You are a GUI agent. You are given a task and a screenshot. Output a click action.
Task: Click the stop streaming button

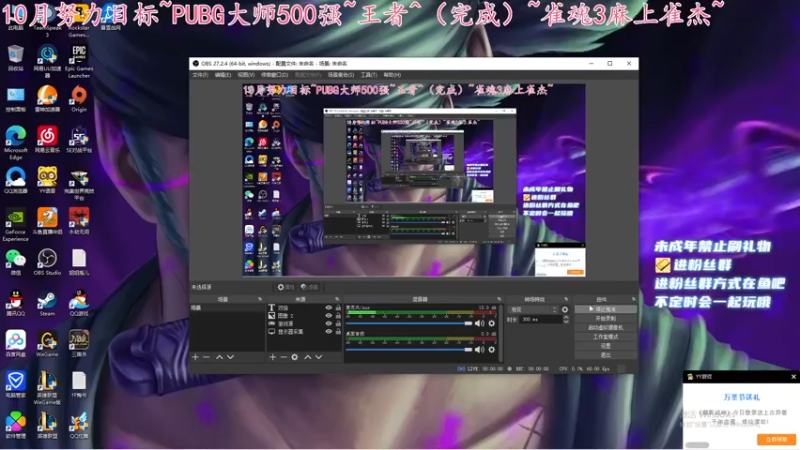(606, 309)
